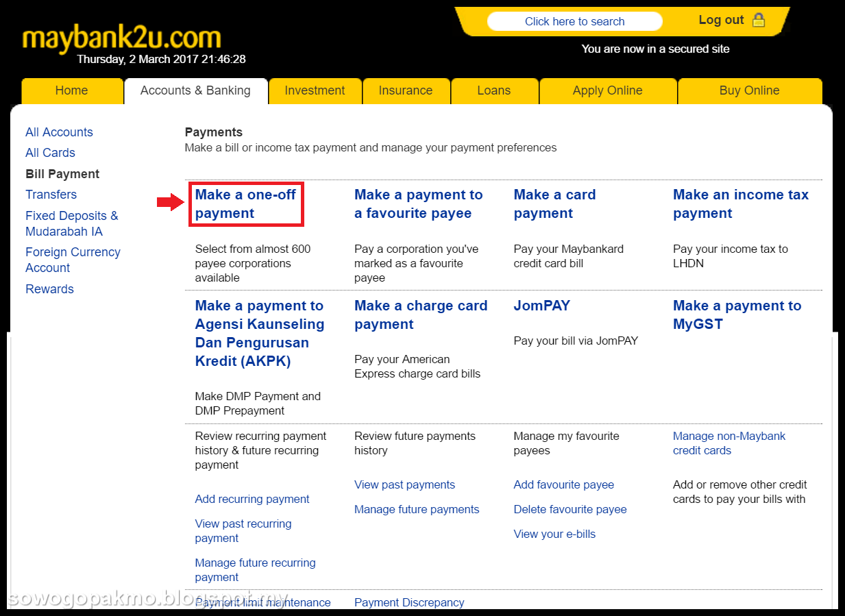Open All Cards in the sidebar
Screen dimensions: 845x616
pos(50,153)
